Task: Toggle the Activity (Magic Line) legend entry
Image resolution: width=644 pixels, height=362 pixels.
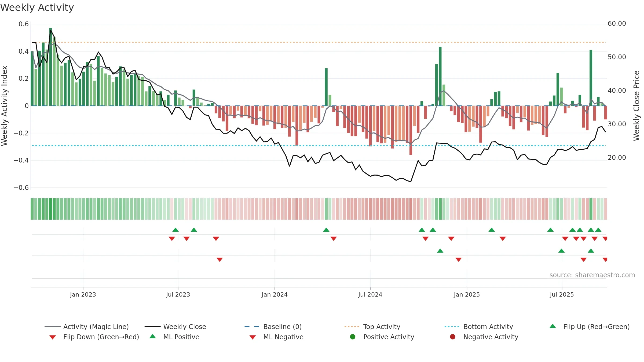Action: (x=87, y=327)
